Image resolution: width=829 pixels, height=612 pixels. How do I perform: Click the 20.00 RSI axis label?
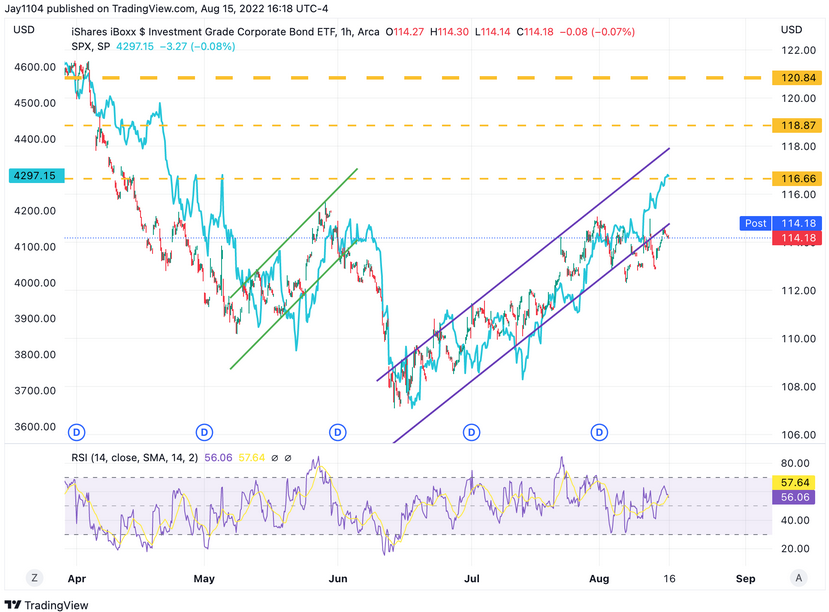[795, 549]
